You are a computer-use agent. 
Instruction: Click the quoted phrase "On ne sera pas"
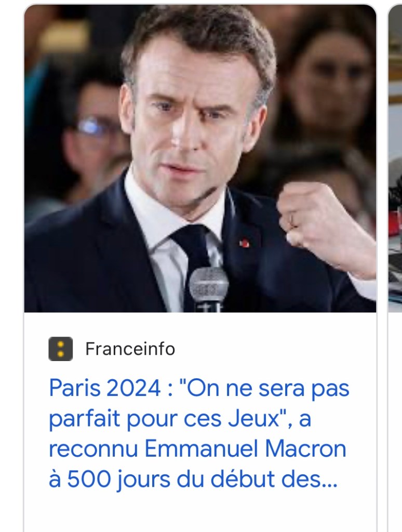click(264, 388)
